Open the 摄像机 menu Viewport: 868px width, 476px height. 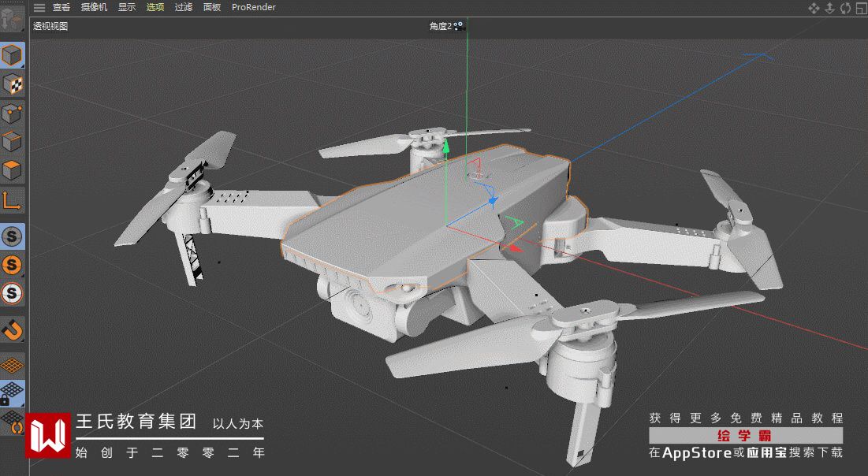coord(94,7)
